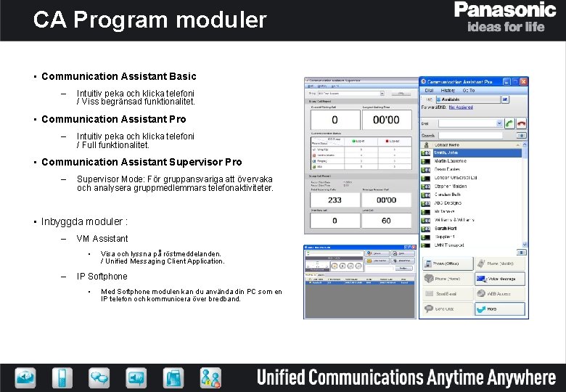Image resolution: width=566 pixels, height=392 pixels.
Task: Select contact ABC Designs
Action: [448, 203]
